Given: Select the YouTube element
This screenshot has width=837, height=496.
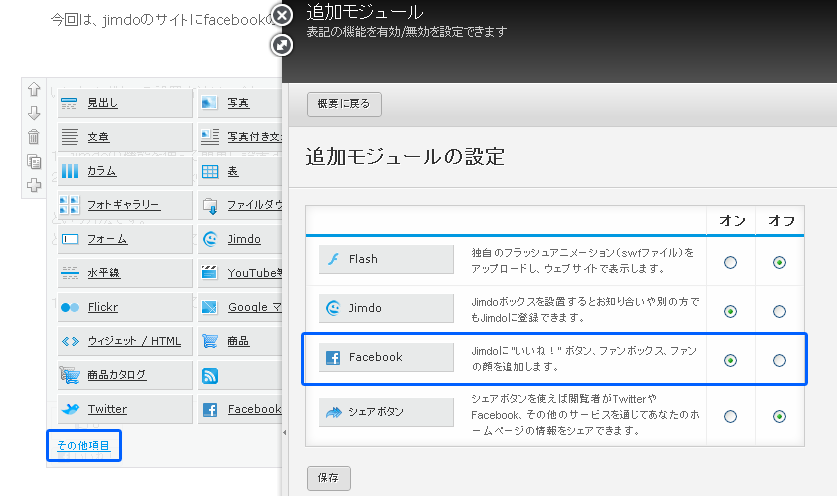Looking at the screenshot, I should (240, 273).
